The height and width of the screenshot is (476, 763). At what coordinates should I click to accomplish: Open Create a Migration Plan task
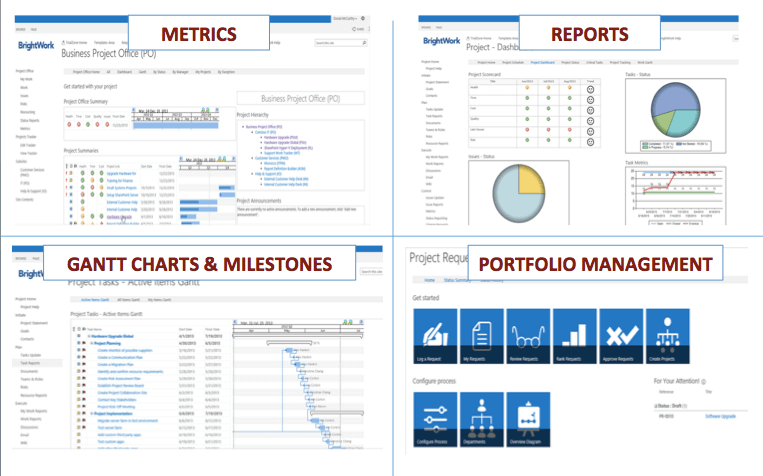click(x=115, y=364)
